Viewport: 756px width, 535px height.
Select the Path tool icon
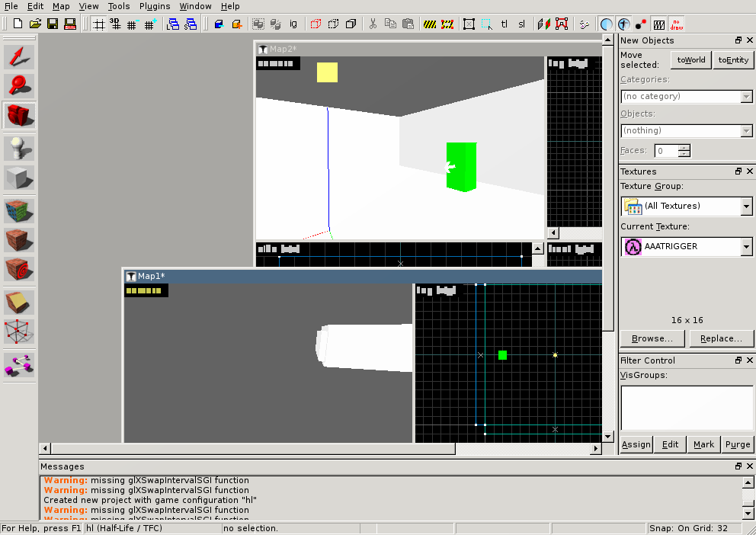coord(19,364)
